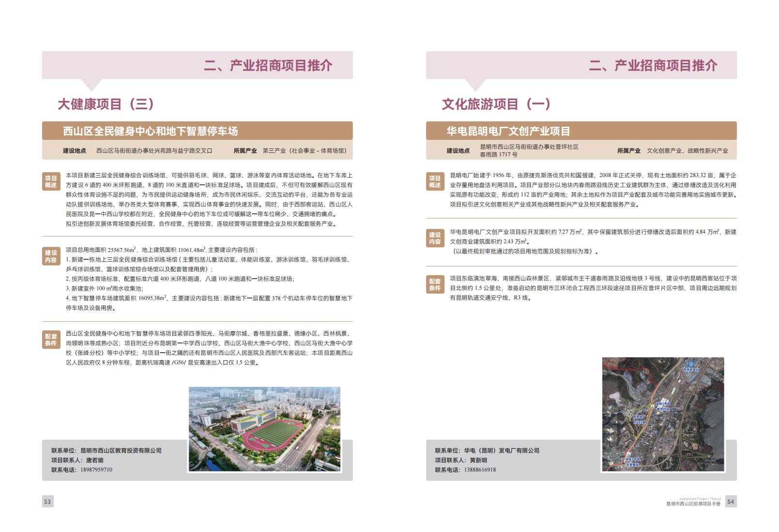The image size is (779, 532).
Task: Click line starting 项目东临滇池草海
Action: (593, 279)
